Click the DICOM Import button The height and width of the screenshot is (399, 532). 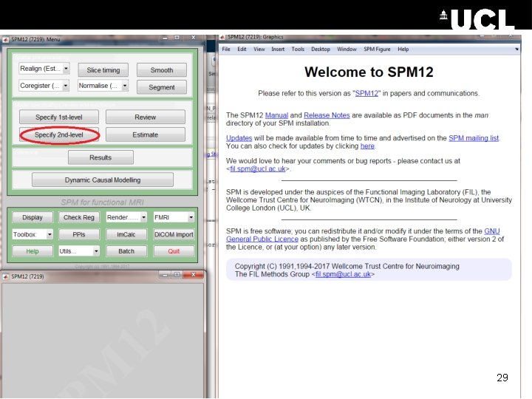click(x=174, y=234)
